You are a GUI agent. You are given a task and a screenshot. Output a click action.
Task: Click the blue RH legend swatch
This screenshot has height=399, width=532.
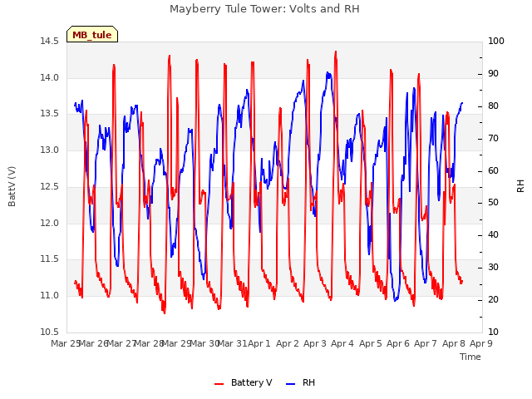coord(291,383)
